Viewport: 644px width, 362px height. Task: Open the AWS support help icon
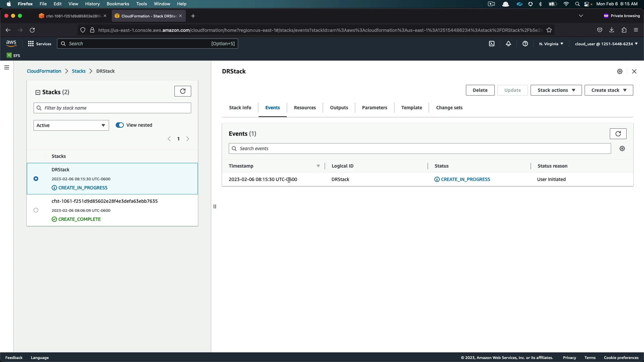(x=525, y=44)
